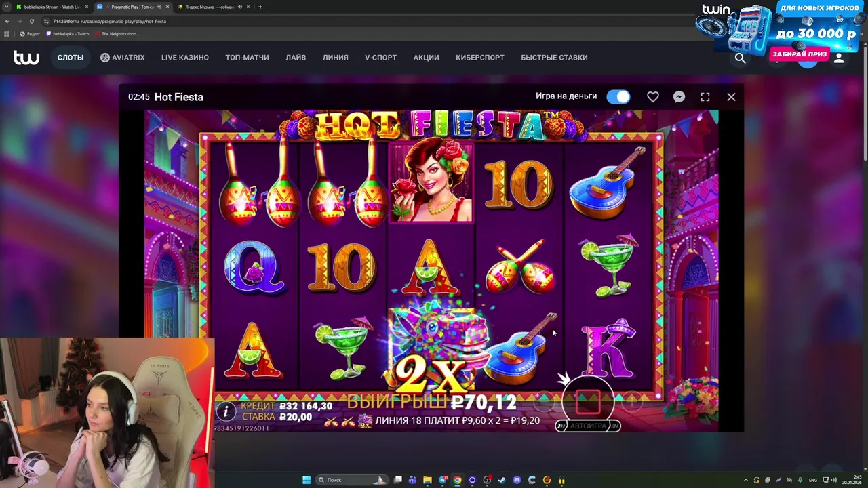The height and width of the screenshot is (488, 868).
Task: Go to Live Казино section
Action: [x=185, y=58]
